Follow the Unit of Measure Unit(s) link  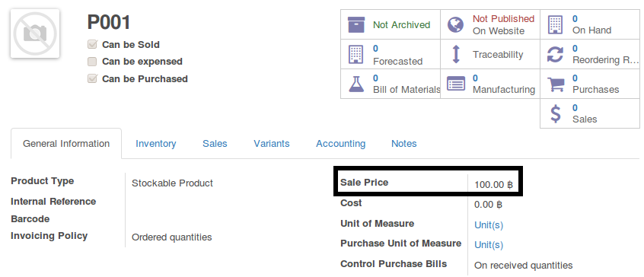click(x=489, y=225)
